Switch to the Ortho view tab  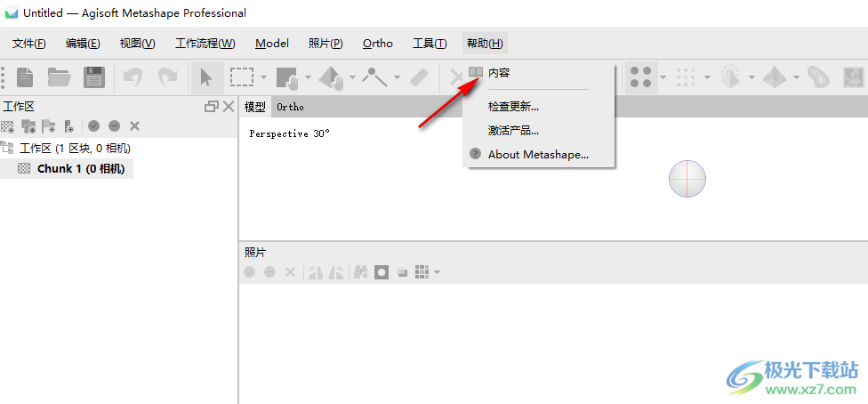point(291,107)
